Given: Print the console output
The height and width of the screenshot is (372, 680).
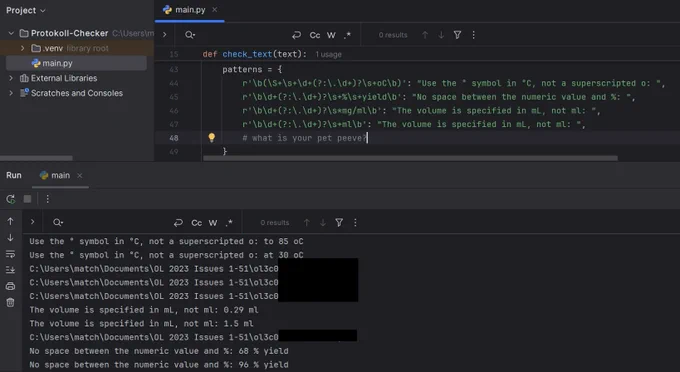Looking at the screenshot, I should (10, 286).
